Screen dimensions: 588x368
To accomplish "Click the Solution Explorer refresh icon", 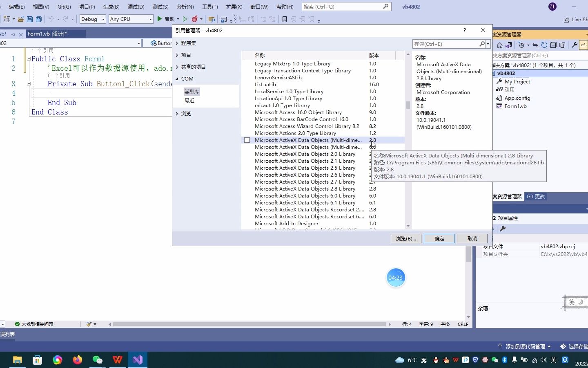I will coord(544,45).
